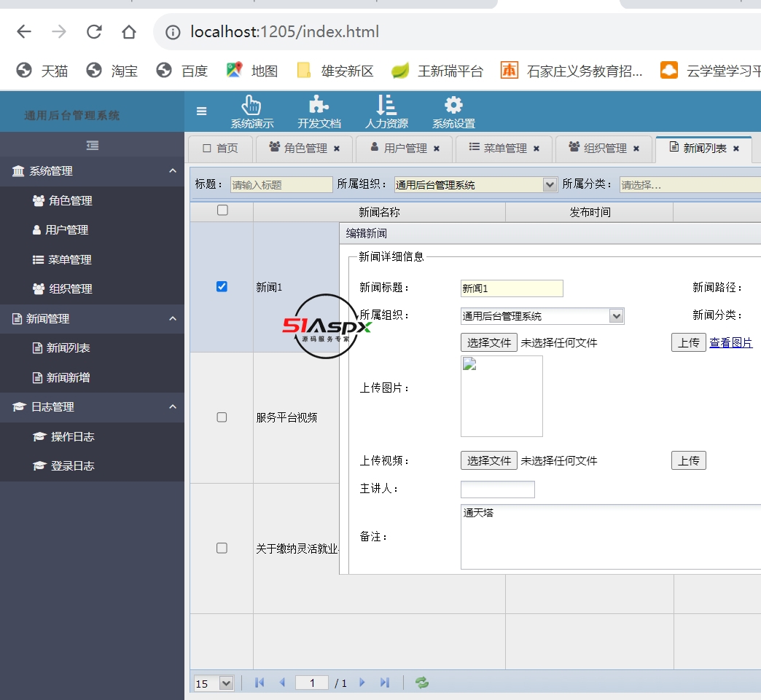761x700 pixels.
Task: Go to previous page in pager
Action: (x=282, y=683)
